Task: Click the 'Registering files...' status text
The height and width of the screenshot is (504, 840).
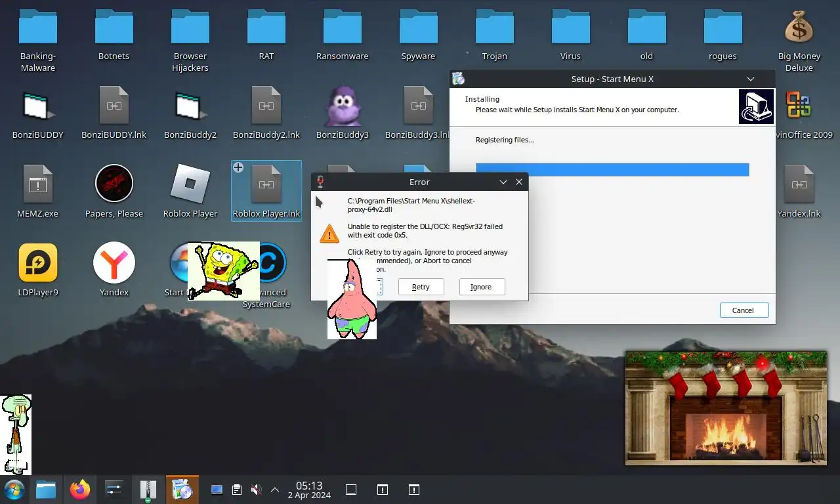Action: pyautogui.click(x=505, y=140)
